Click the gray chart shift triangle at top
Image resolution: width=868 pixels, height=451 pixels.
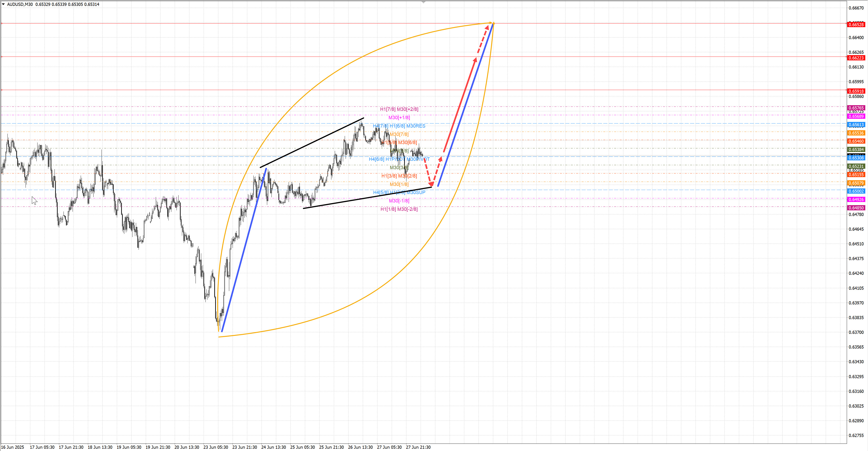pyautogui.click(x=424, y=2)
